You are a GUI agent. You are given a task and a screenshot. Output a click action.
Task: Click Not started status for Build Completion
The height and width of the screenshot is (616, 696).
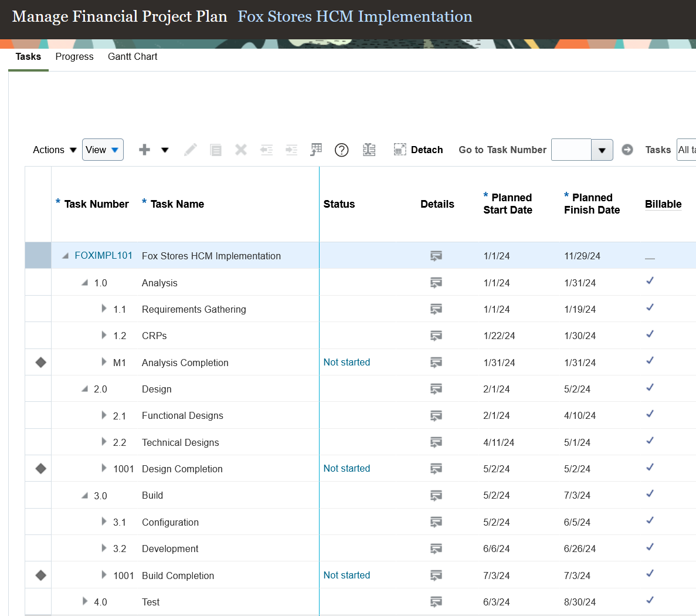click(347, 575)
